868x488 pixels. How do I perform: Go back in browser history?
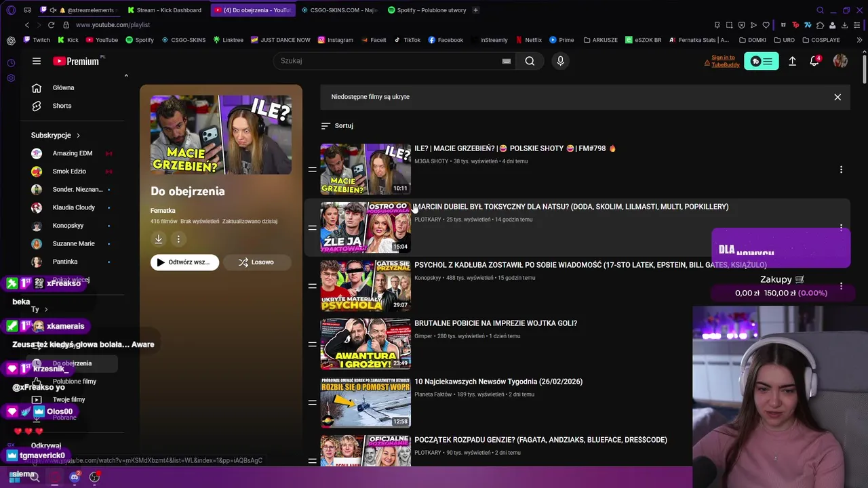tap(27, 25)
